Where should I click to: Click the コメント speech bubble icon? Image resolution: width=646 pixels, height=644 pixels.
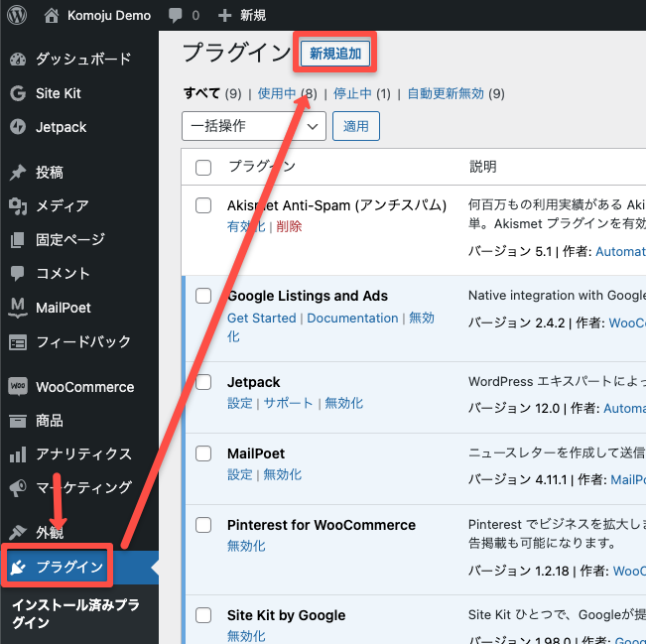tap(18, 274)
